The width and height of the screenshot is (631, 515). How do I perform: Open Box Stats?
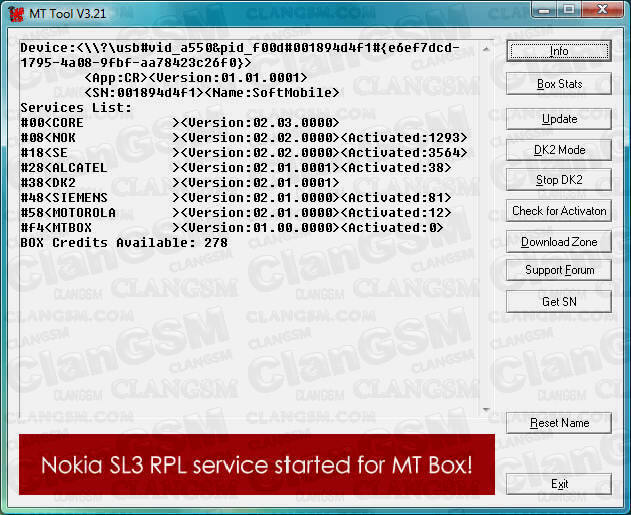pos(559,84)
